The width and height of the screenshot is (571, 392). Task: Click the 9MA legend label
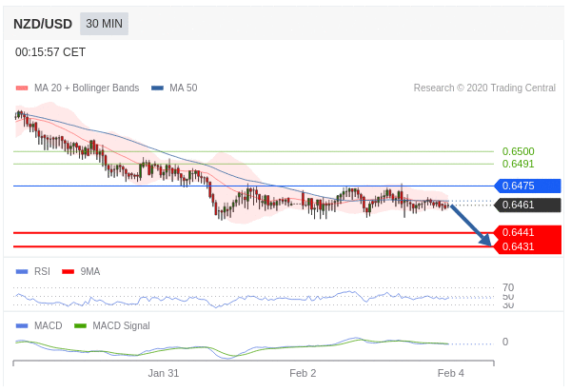[90, 271]
